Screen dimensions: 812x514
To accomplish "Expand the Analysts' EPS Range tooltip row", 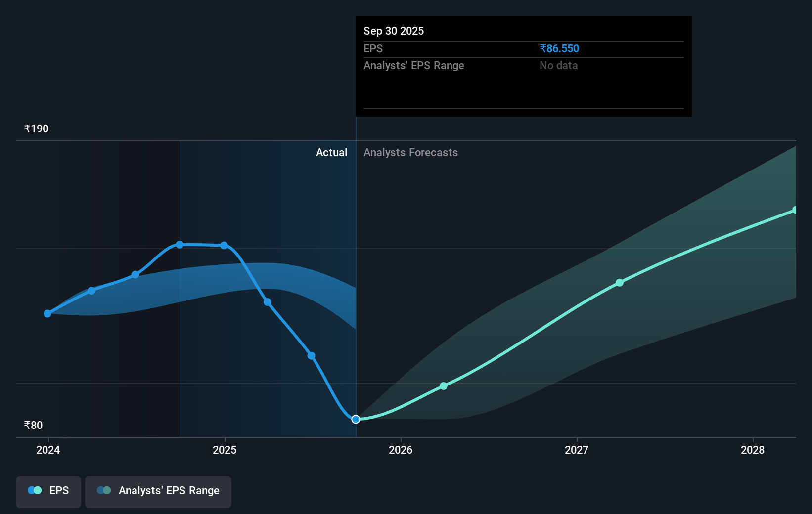I will pos(414,65).
